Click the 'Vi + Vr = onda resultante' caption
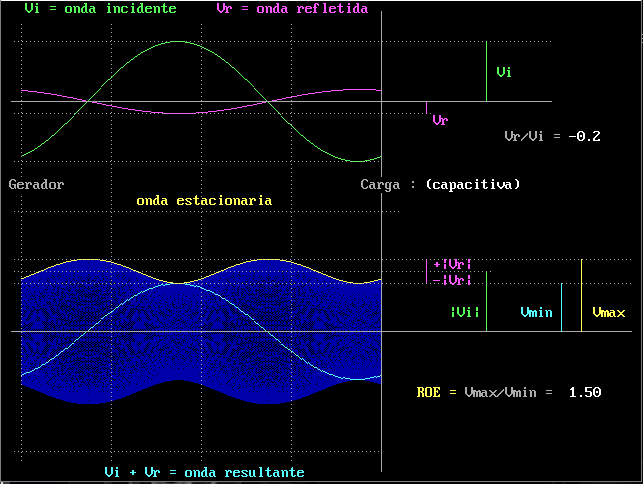Screen dimensions: 643x484 coord(204,473)
